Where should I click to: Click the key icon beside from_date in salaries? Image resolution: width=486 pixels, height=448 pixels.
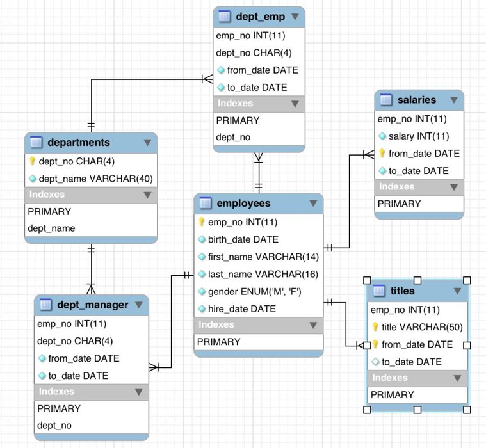coord(382,154)
